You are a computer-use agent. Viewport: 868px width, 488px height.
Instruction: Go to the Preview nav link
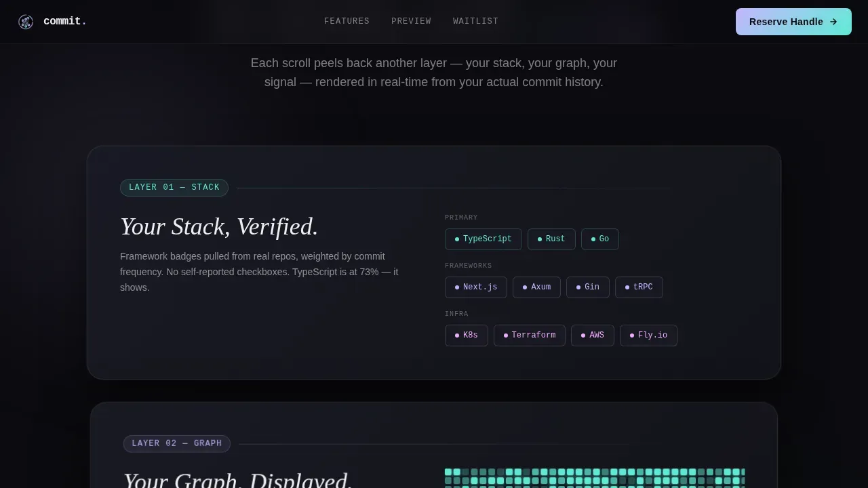coord(411,22)
